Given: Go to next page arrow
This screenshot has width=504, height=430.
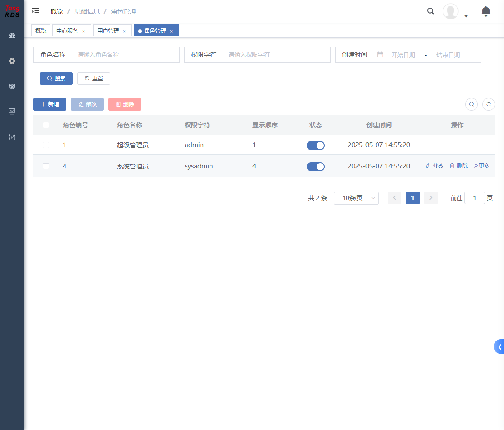Looking at the screenshot, I should pos(431,198).
